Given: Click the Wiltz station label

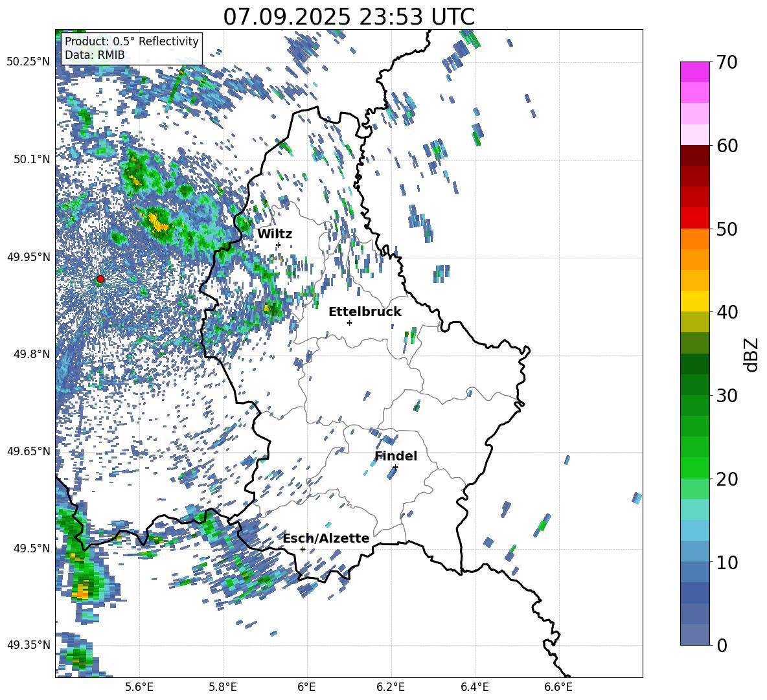Looking at the screenshot, I should pos(275,234).
